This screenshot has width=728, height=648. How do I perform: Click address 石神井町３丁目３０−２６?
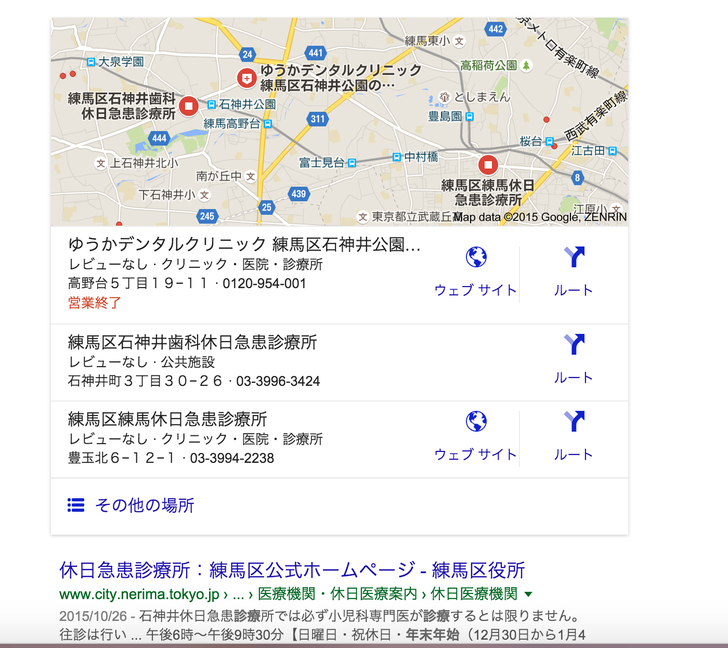[x=146, y=381]
